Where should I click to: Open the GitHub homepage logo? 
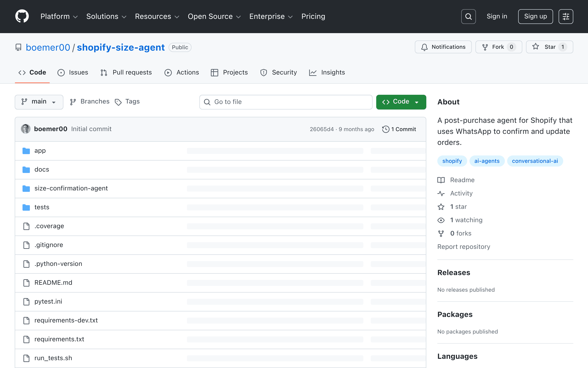click(22, 16)
